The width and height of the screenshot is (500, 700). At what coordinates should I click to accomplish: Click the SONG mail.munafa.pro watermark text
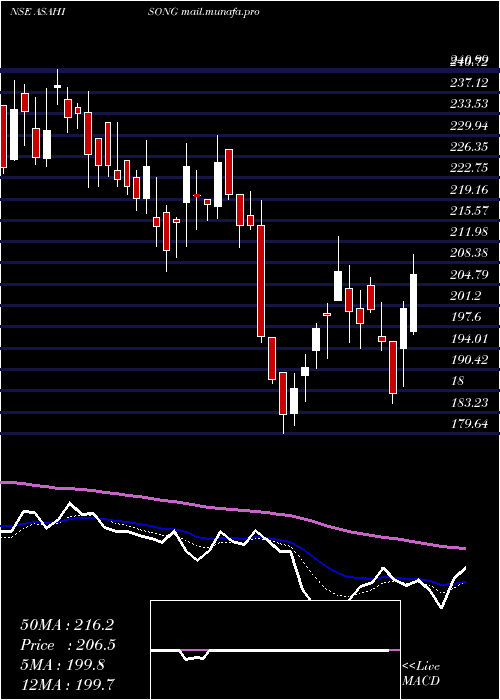tap(204, 12)
